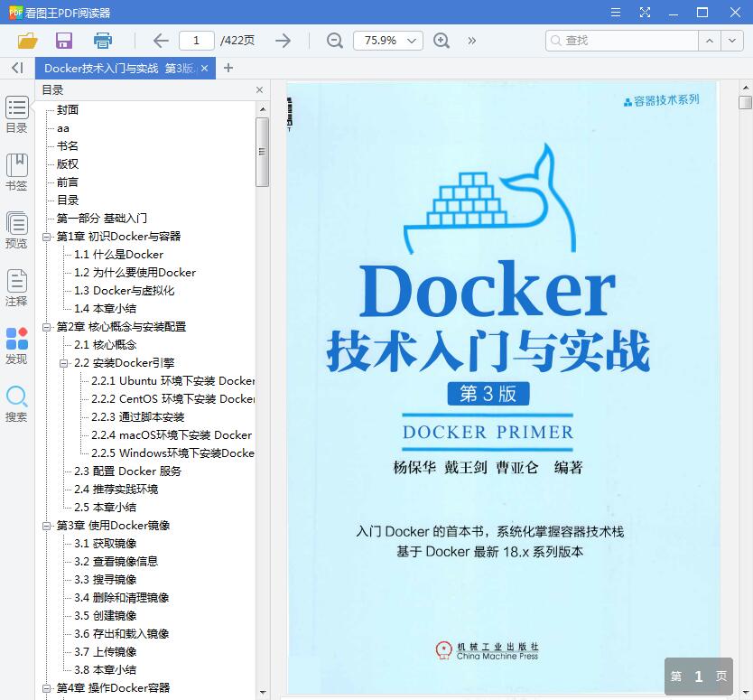This screenshot has height=700, width=753.
Task: Add a new document tab
Action: click(x=228, y=68)
